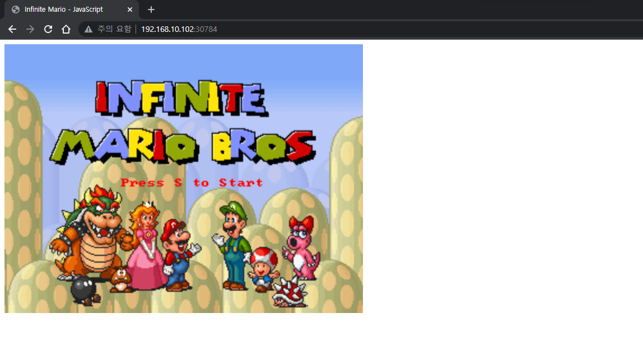The image size is (643, 364).
Task: Click the Princess Peach sprite
Action: coord(147,246)
